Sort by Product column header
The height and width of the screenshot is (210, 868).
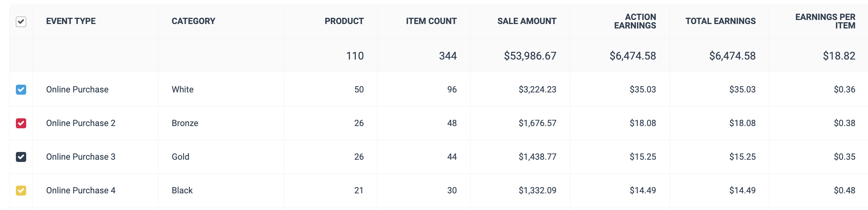(344, 21)
